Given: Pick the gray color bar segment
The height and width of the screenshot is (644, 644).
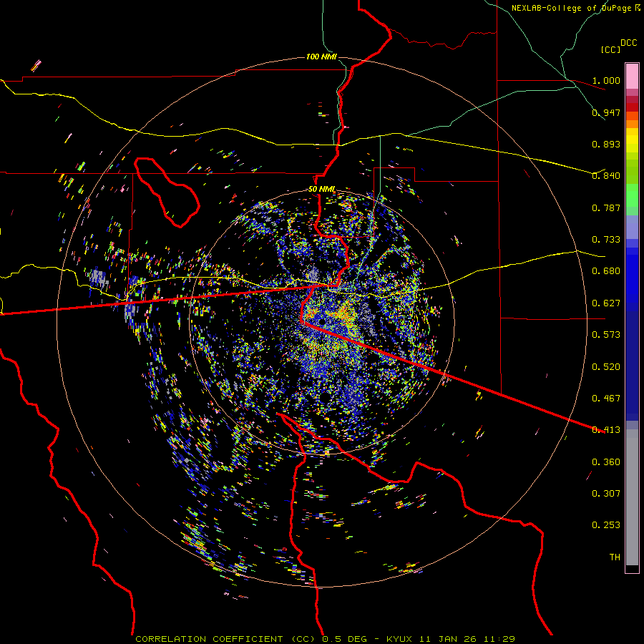Looking at the screenshot, I should point(632,497).
